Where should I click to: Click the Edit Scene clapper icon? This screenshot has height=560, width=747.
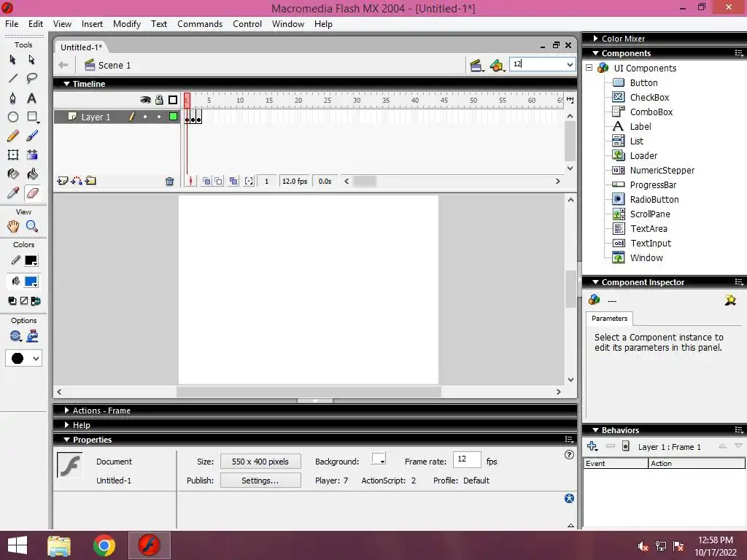tap(476, 65)
